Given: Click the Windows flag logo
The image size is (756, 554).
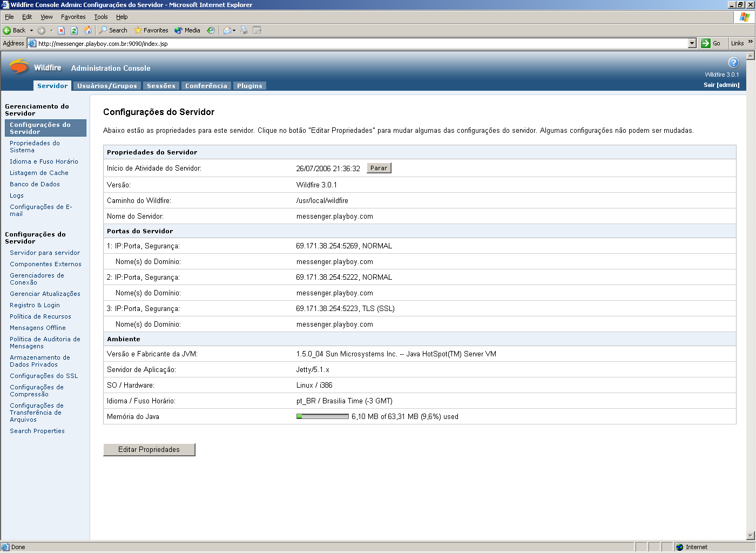Looking at the screenshot, I should click(745, 17).
